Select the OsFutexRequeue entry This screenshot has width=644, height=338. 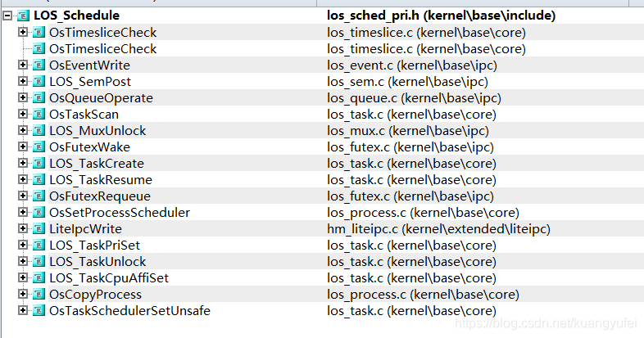point(100,196)
